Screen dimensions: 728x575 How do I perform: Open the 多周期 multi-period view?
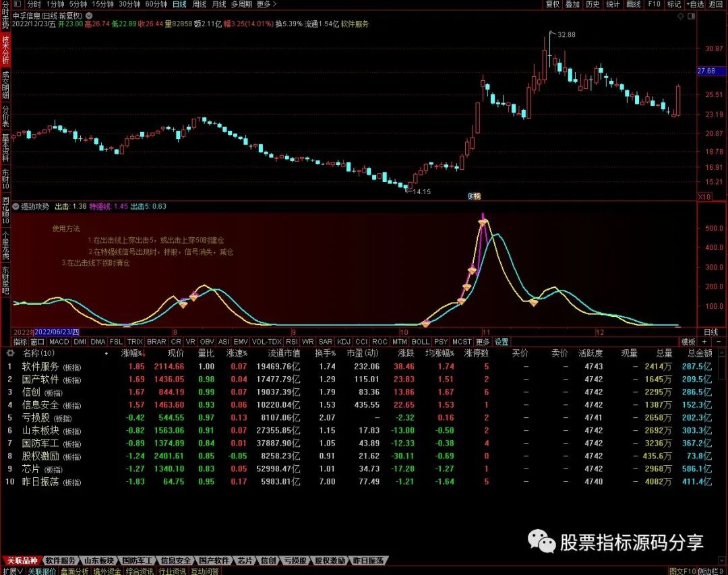[241, 4]
